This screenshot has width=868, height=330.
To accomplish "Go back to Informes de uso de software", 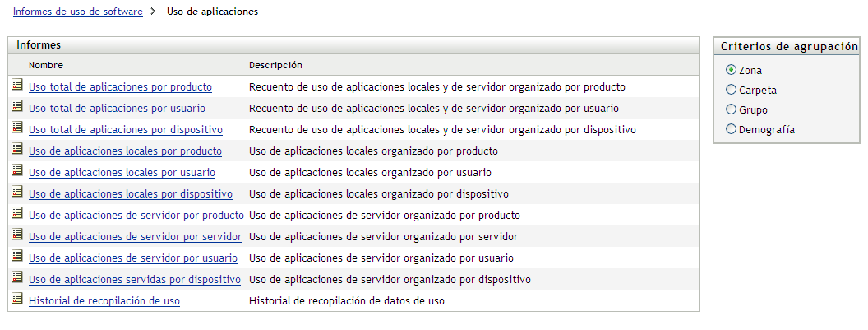I will point(78,12).
